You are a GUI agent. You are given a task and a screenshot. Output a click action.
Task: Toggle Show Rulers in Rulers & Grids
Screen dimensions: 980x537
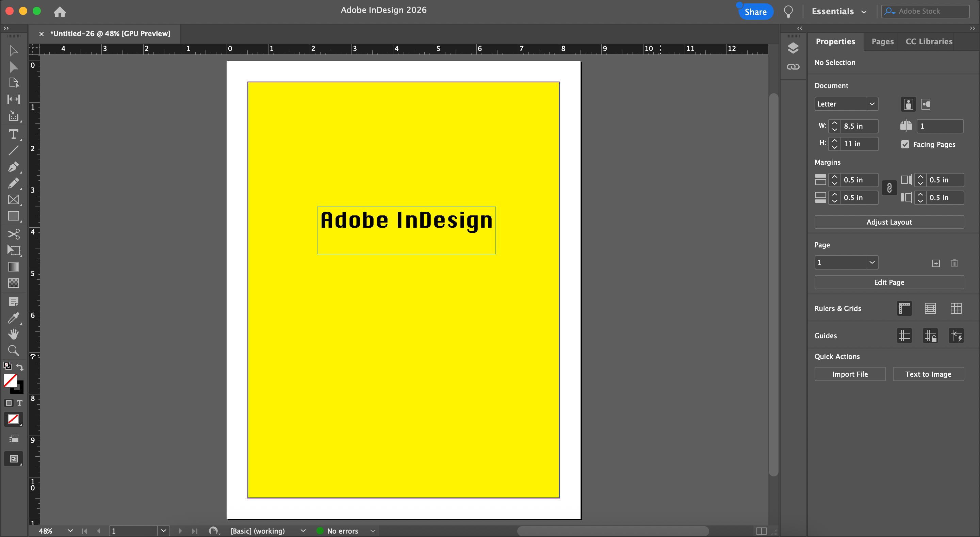tap(904, 308)
